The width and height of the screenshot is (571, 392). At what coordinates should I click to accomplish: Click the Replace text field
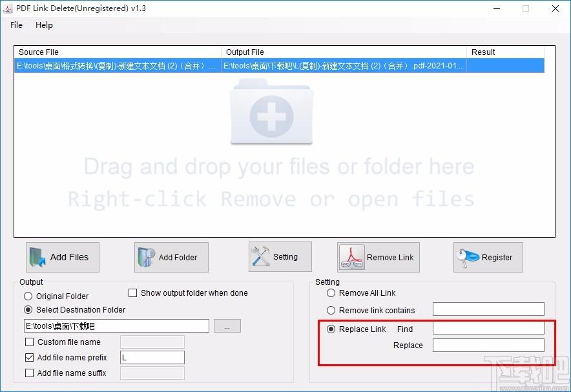coord(488,345)
